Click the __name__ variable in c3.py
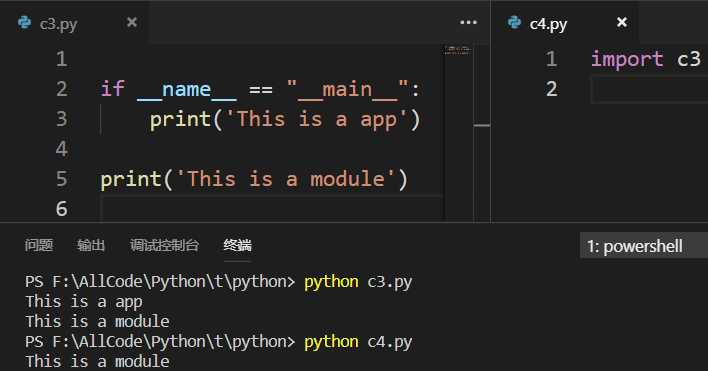 (x=186, y=89)
